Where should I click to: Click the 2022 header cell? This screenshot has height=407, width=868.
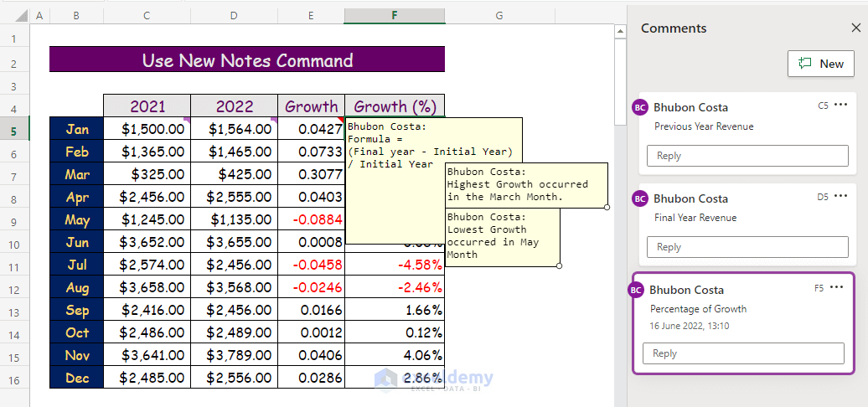[234, 106]
